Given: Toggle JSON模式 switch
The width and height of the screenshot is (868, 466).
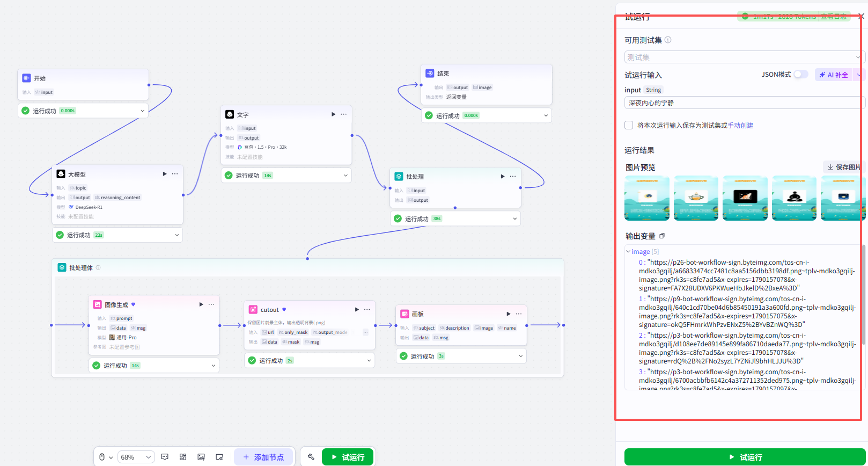Looking at the screenshot, I should (x=801, y=75).
